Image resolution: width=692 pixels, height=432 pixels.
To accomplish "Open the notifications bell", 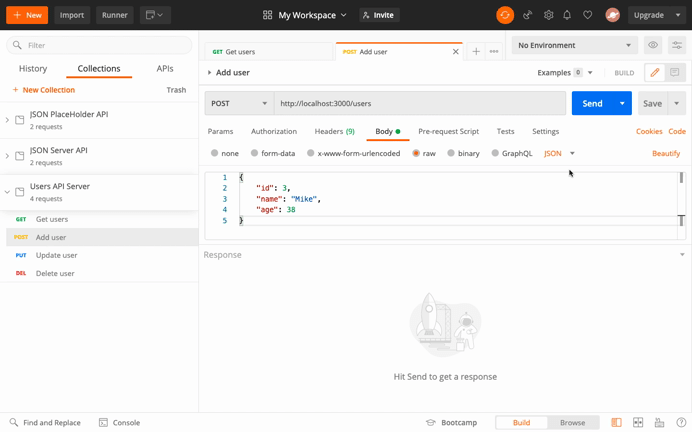I will (x=567, y=15).
